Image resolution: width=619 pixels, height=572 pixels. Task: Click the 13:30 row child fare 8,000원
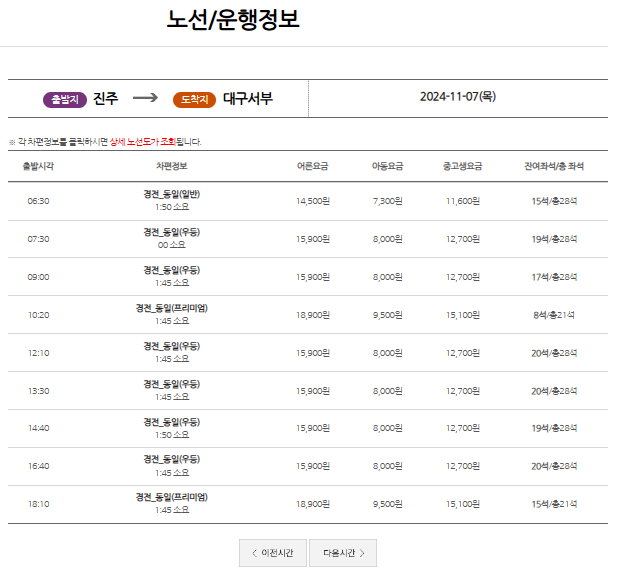[x=388, y=391]
